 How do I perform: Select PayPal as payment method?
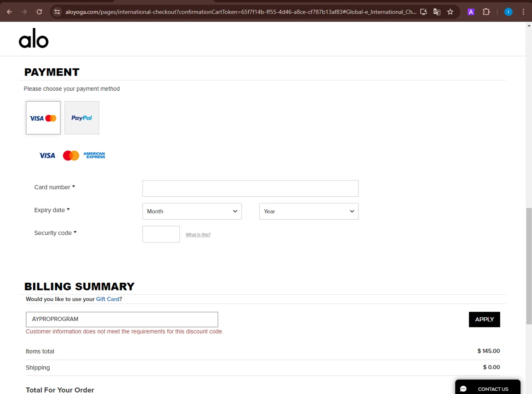(82, 118)
